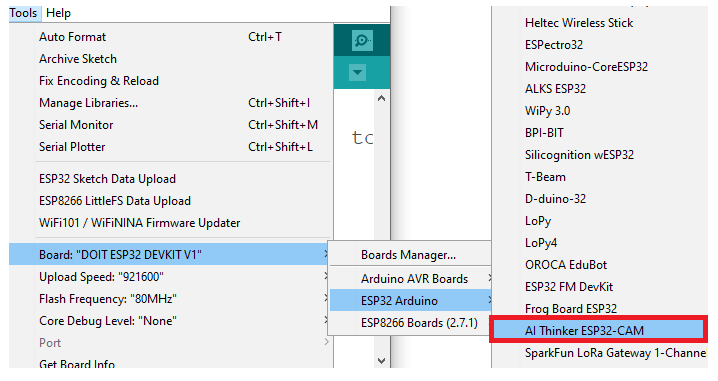Viewport: 718px width, 381px height.
Task: Select OROCA EduBot board
Action: click(x=600, y=264)
